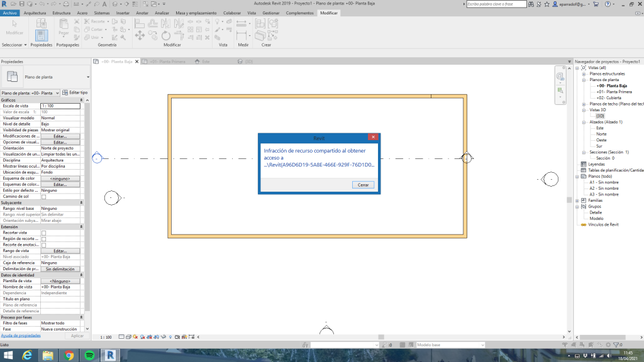This screenshot has height=362, width=644.
Task: Click the binoculars search icon
Action: [531, 4]
